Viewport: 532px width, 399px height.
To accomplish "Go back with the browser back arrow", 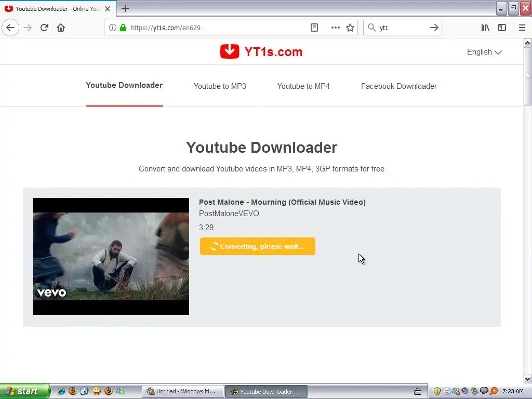I will [x=10, y=28].
